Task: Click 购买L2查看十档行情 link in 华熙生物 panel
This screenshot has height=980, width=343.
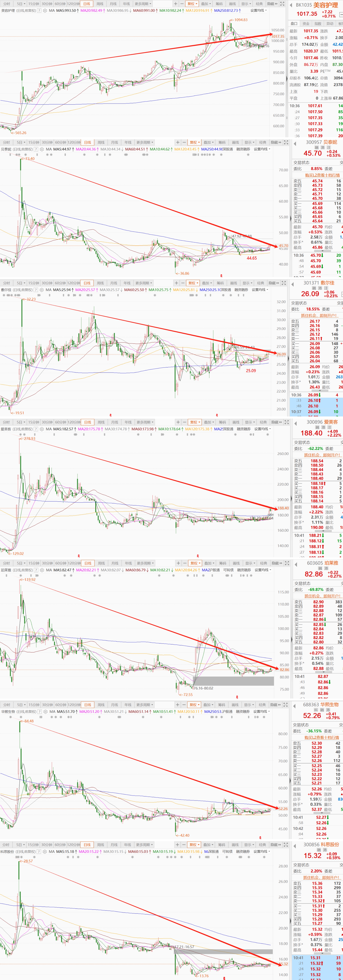Action: [x=322, y=737]
